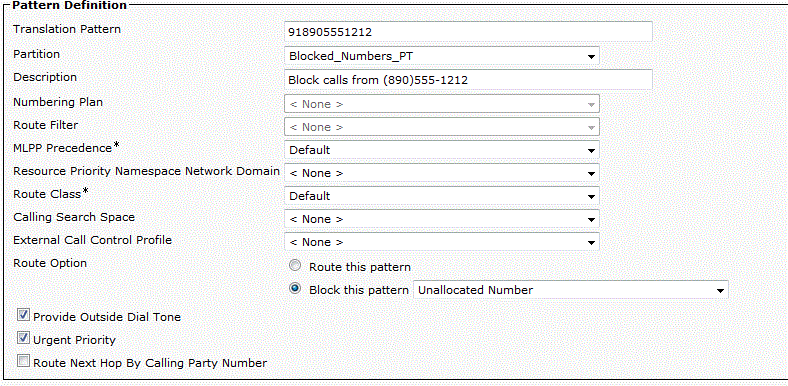Open the Unallocated Number block reason dropdown
The height and width of the screenshot is (386, 788).
pos(570,290)
